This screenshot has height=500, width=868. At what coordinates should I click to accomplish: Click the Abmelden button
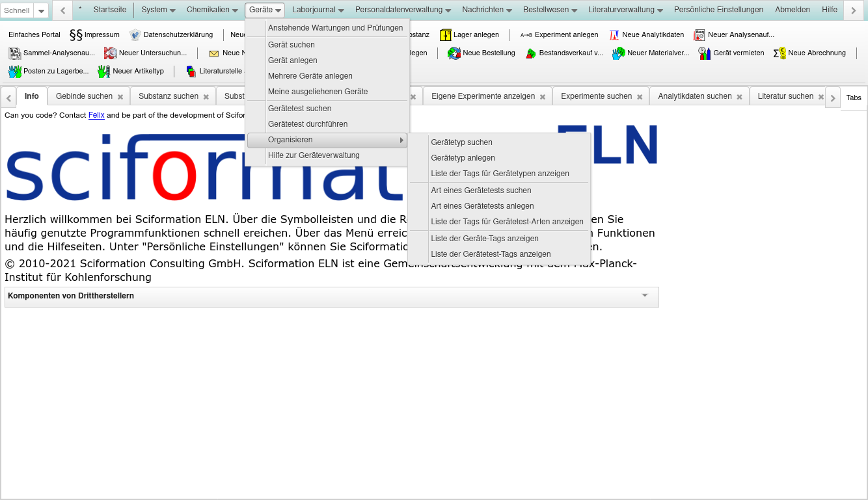tap(792, 10)
